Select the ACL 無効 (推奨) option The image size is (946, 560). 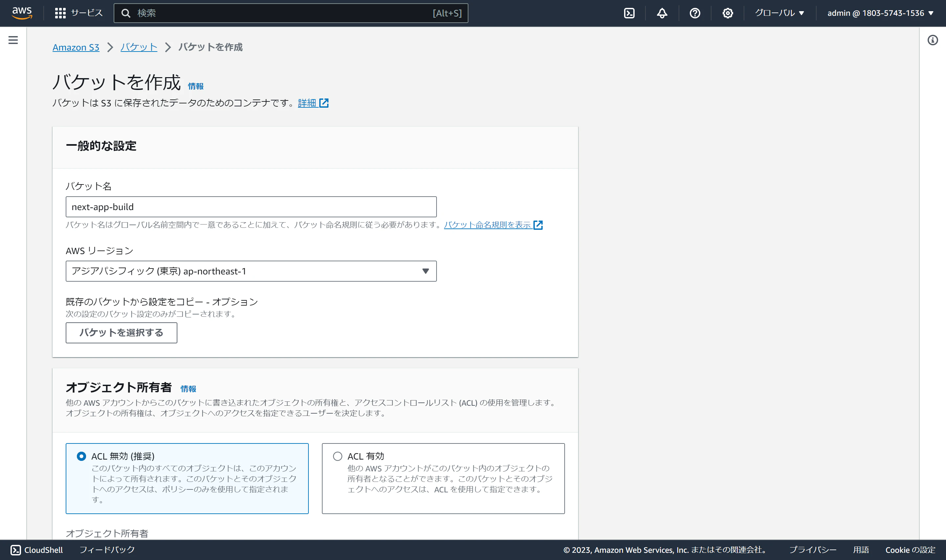(x=81, y=456)
